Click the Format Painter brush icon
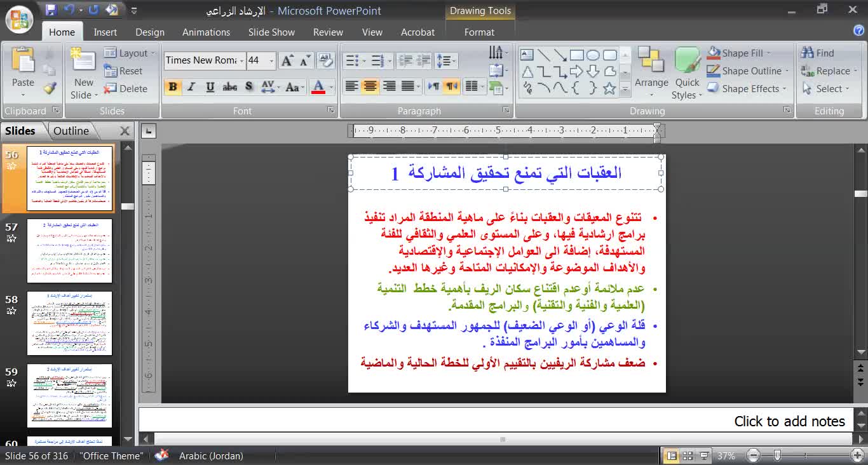The width and height of the screenshot is (868, 465). 50,88
